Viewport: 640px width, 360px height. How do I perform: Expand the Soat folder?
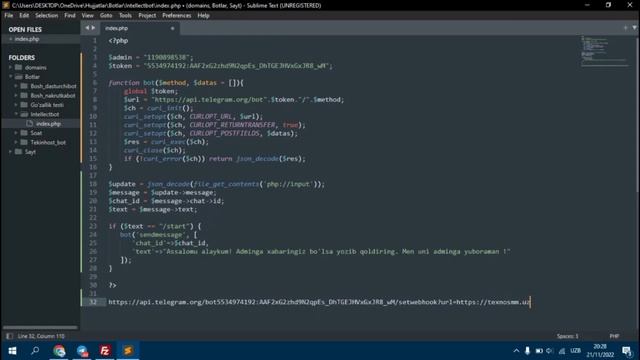click(x=16, y=133)
